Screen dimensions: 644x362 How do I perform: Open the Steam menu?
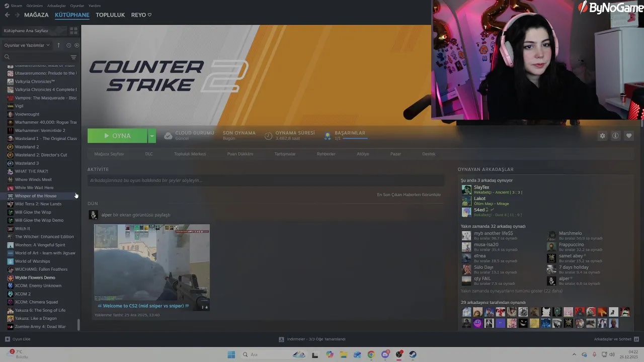click(14, 6)
